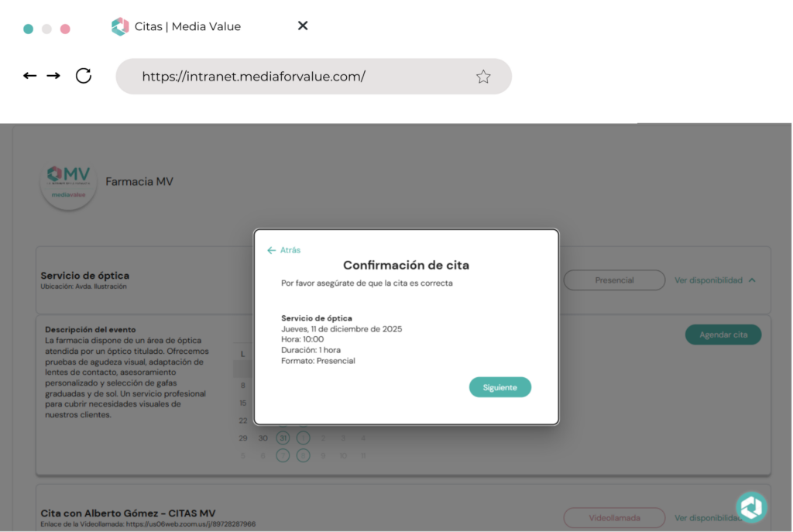Click the left arrow beside Atrás
The height and width of the screenshot is (532, 793).
click(271, 250)
